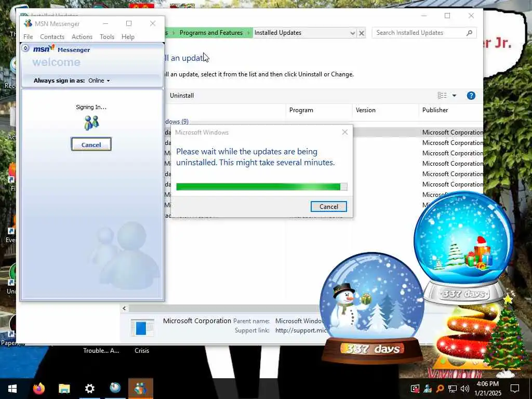Open network status tray icon

pyautogui.click(x=453, y=389)
